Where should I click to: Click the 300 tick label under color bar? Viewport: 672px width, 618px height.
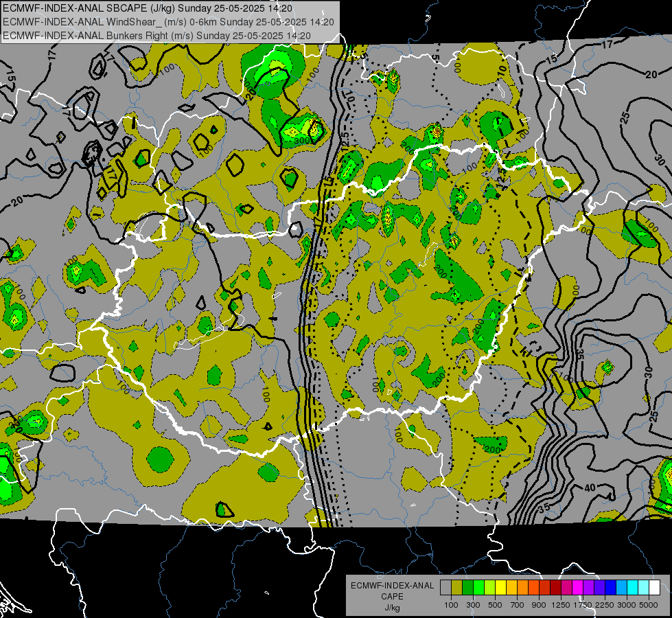[473, 605]
